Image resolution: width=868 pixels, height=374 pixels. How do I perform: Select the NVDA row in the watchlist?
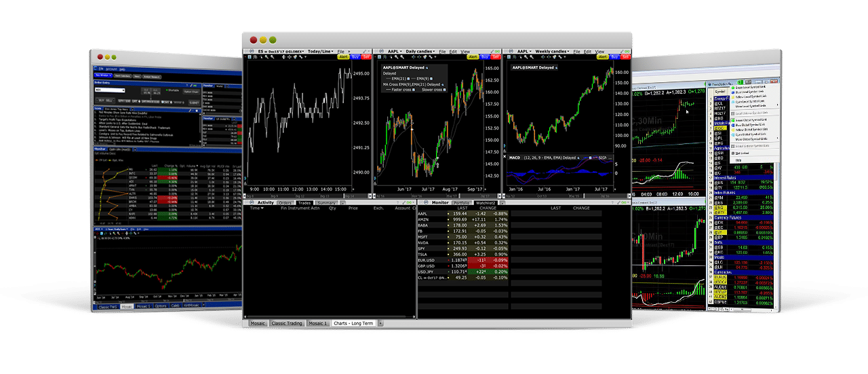click(463, 244)
